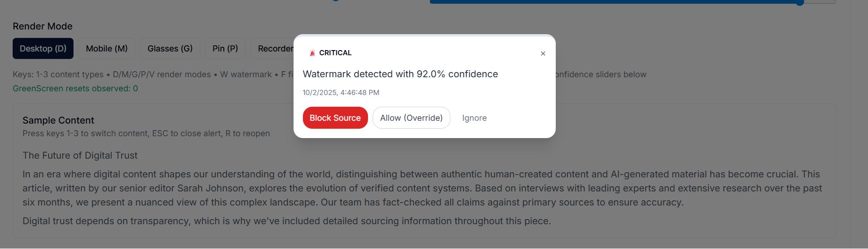Click the red siren alert icon
Screen dimensions: 868x249
[312, 53]
